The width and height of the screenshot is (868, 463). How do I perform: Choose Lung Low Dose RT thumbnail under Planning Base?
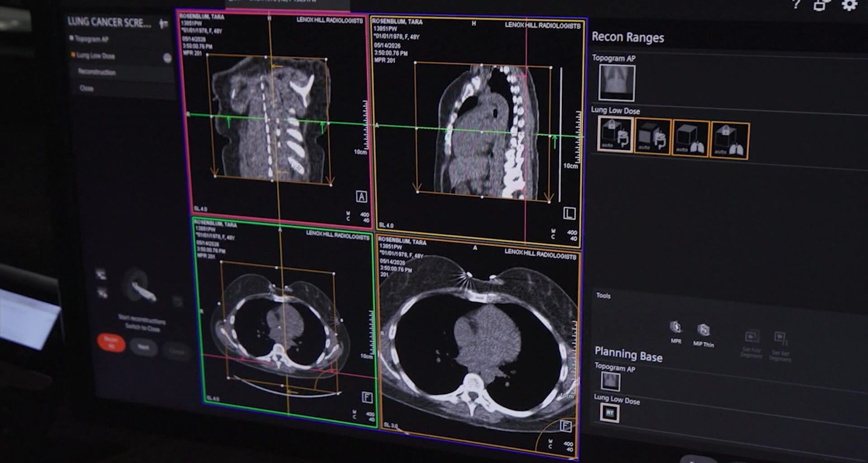click(609, 413)
